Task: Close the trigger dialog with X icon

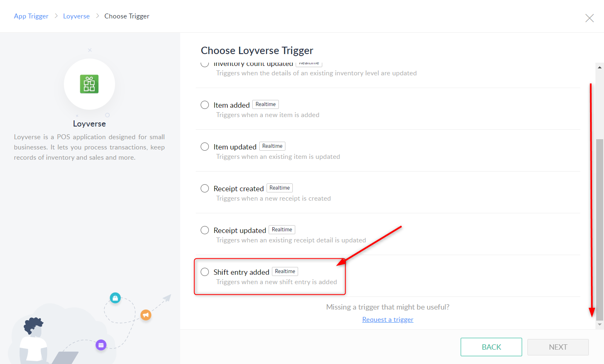Action: coord(589,18)
